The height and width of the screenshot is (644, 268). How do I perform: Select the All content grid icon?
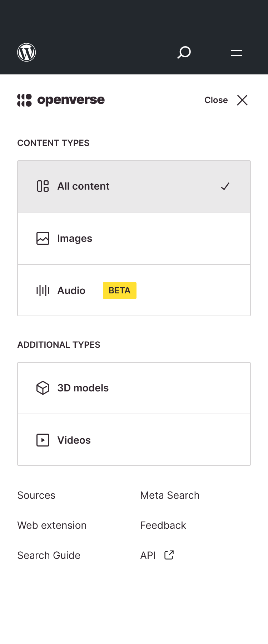point(43,186)
